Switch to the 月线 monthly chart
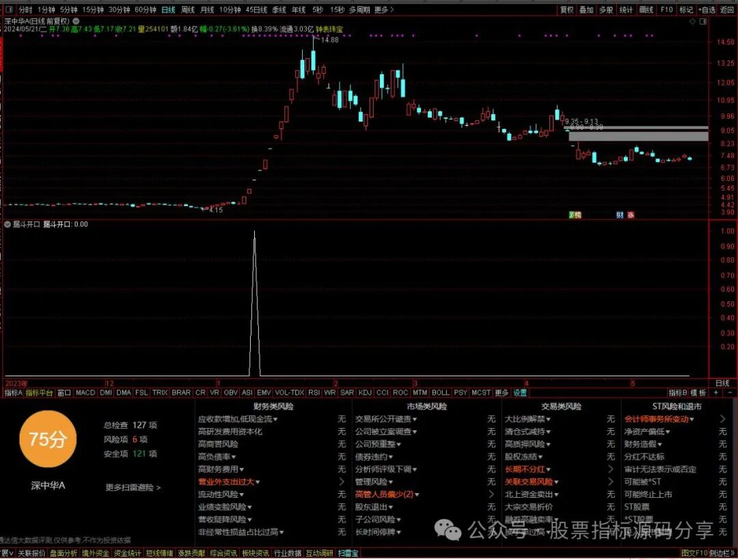Image resolution: width=738 pixels, height=560 pixels. point(207,10)
